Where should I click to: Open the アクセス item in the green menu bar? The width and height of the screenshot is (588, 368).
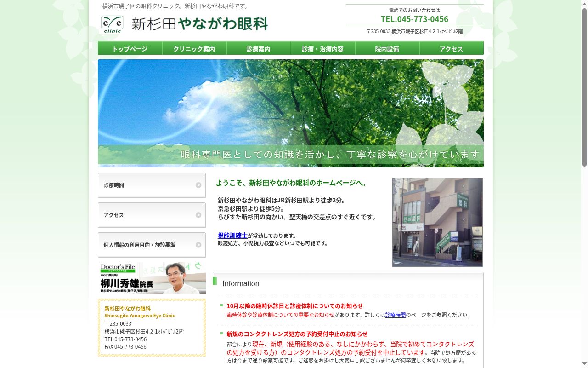point(452,48)
